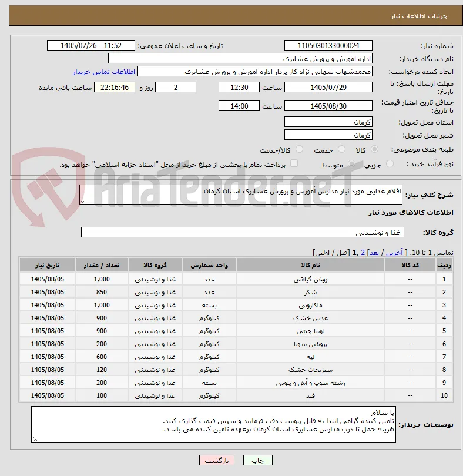Image resolution: width=463 pixels, height=476 pixels.
Task: Click the remaining days field showing 2
Action: click(176, 87)
